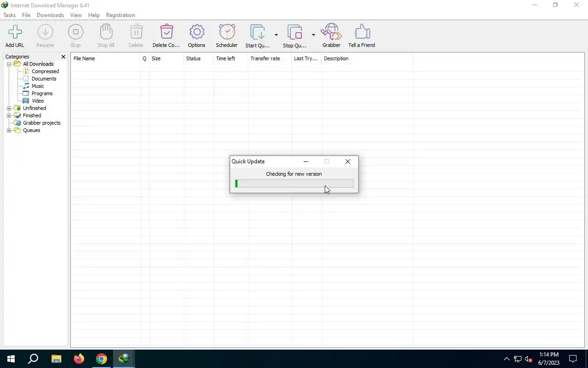
Task: Click the Quick Update progress bar
Action: tap(294, 184)
